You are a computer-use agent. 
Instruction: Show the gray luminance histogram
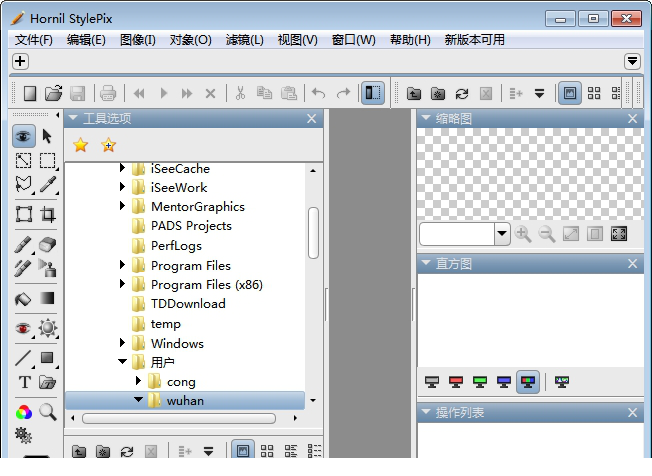[432, 381]
